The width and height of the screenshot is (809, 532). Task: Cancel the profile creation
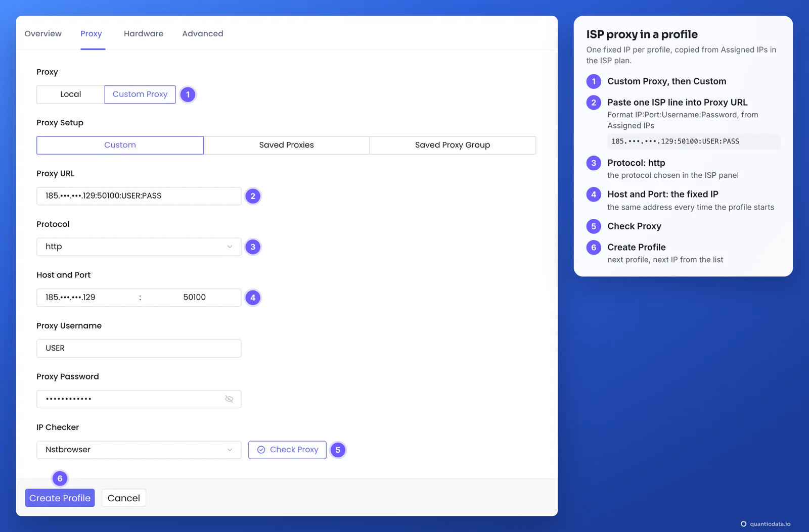pos(124,498)
